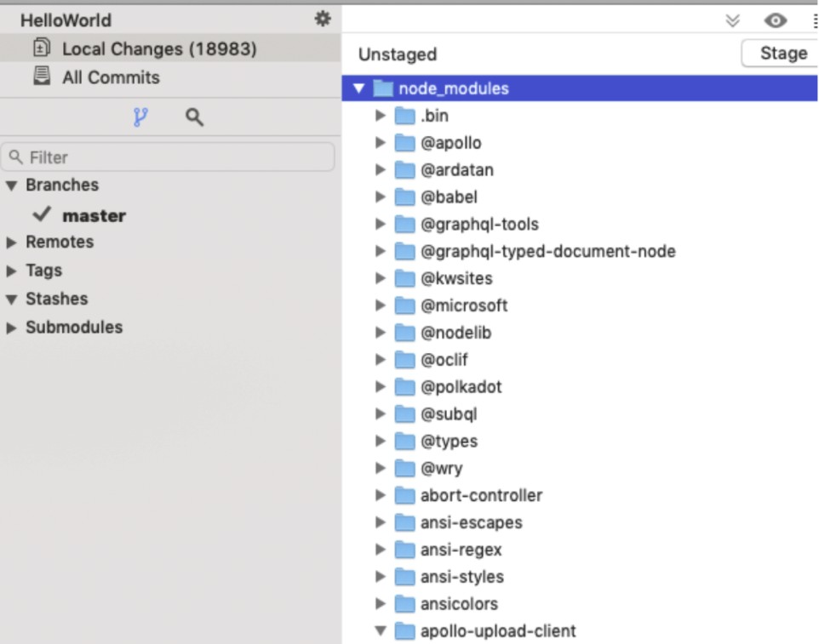Collapse the node_modules folder tree
The height and width of the screenshot is (644, 819).
pos(358,88)
